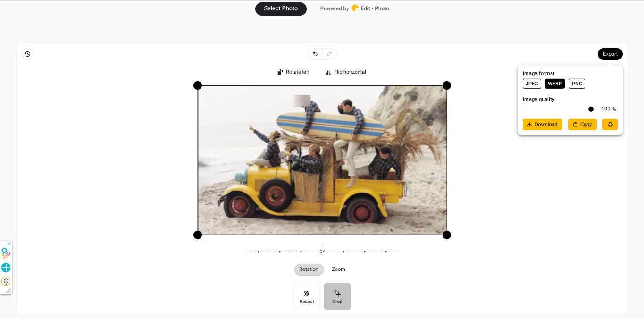Image resolution: width=644 pixels, height=319 pixels.
Task: Click the colorful circles widget logo
Action: (6, 253)
